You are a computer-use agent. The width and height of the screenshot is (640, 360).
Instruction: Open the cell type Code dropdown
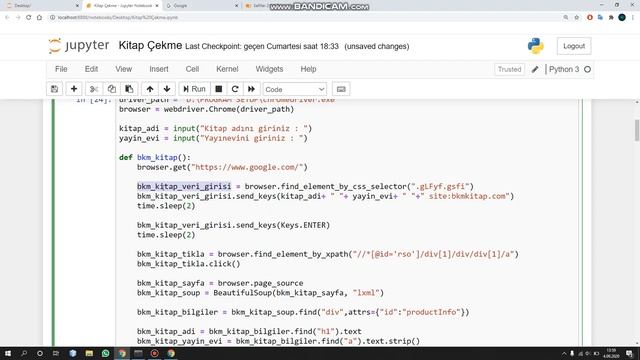pyautogui.click(x=294, y=89)
